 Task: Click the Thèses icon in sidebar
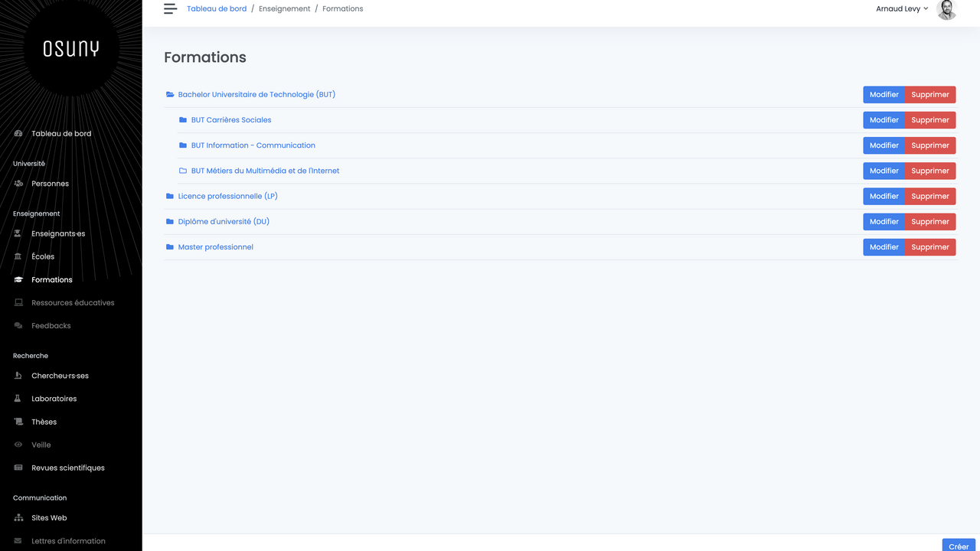[x=18, y=422]
